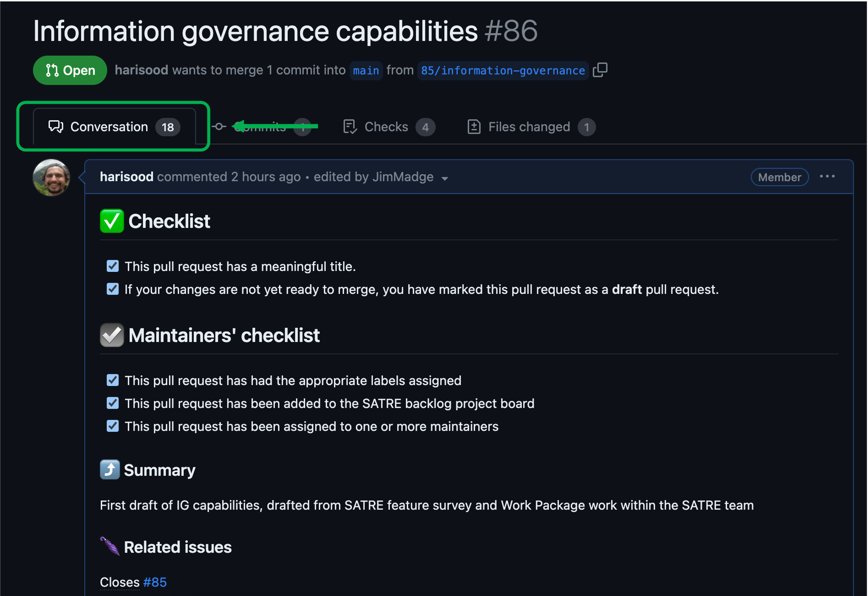Click the Maintainers' checklist heading
The width and height of the screenshot is (868, 596).
pos(224,335)
